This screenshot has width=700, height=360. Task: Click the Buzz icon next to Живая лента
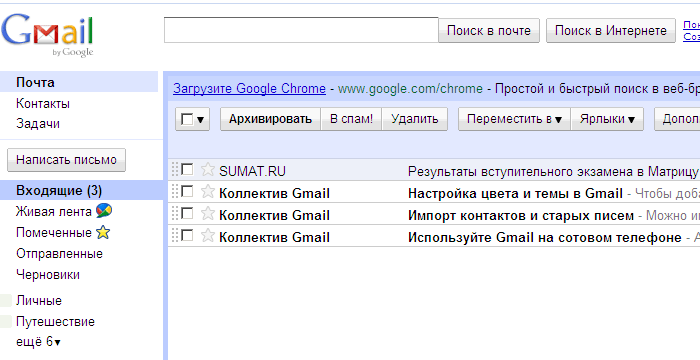104,211
